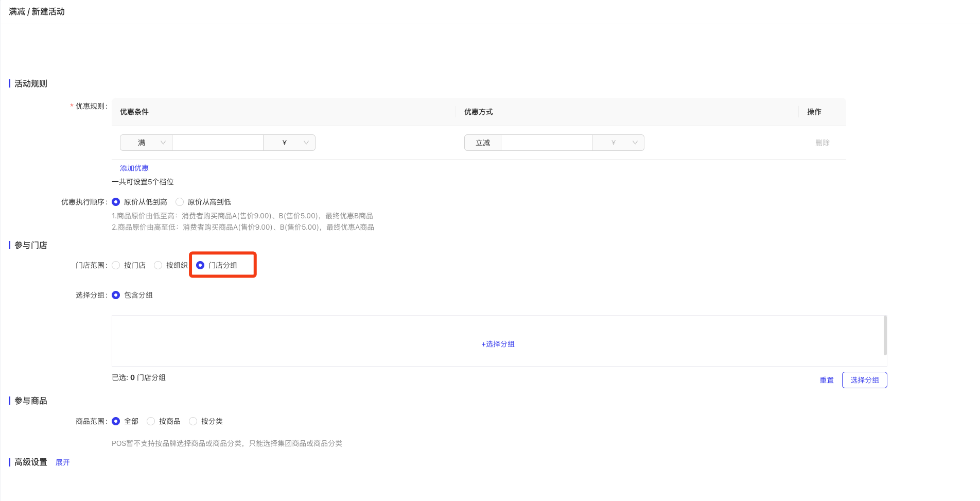Click 重置 to reset selected groups
Screen dimensions: 980x501
(x=827, y=380)
